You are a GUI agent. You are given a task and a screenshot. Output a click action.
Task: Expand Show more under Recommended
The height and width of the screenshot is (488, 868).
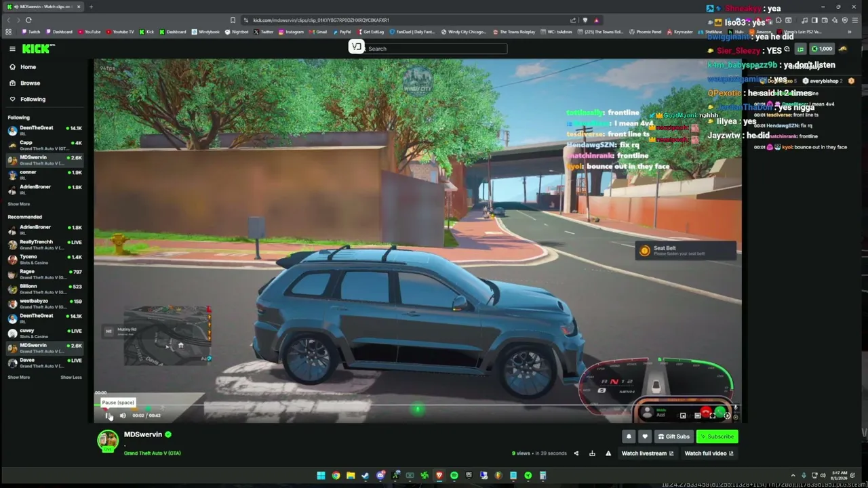(19, 378)
